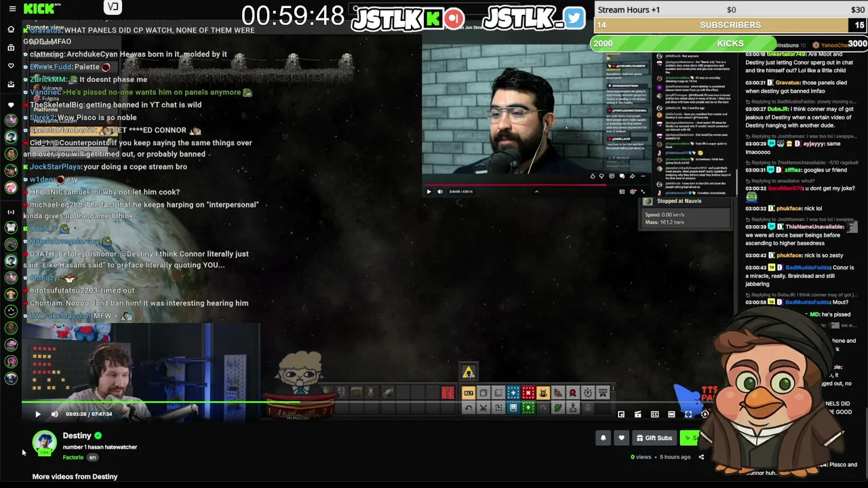Viewport: 868px width, 488px height.
Task: Enable theater mode on Kick player
Action: click(x=671, y=414)
